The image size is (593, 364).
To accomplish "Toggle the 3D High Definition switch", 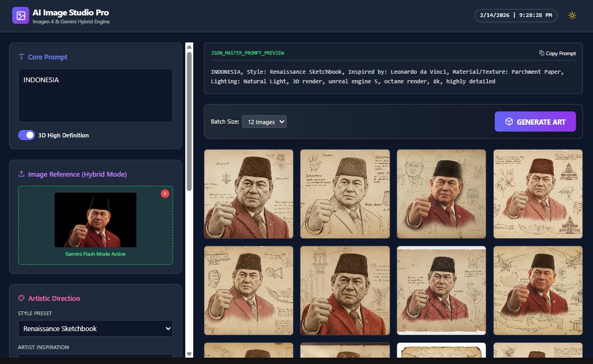I will pos(27,135).
